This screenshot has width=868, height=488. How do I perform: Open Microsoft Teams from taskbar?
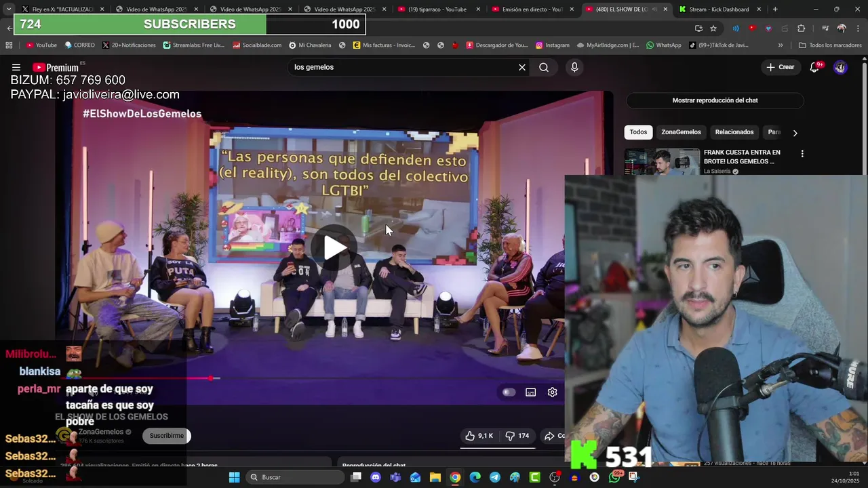395,477
